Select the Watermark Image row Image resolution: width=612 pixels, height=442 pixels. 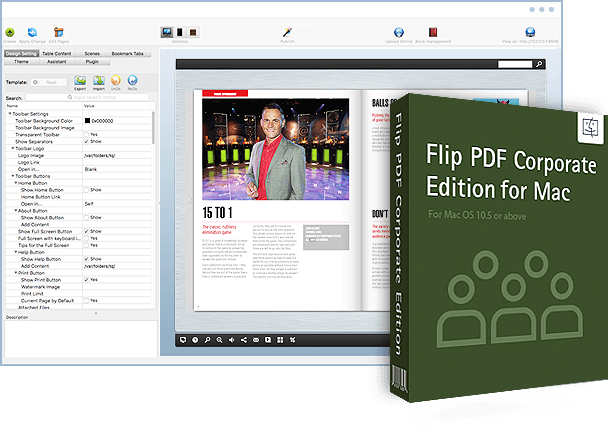tap(78, 287)
